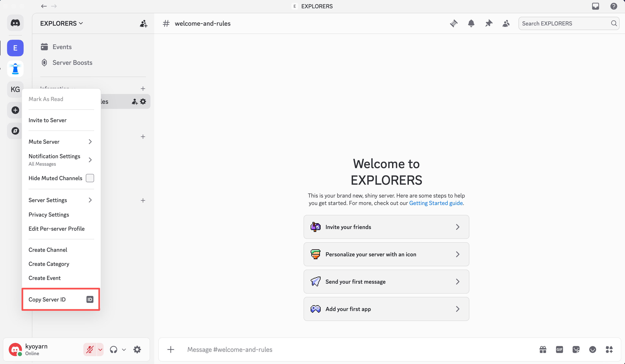
Task: Choose Create Event menu item
Action: tap(61, 278)
